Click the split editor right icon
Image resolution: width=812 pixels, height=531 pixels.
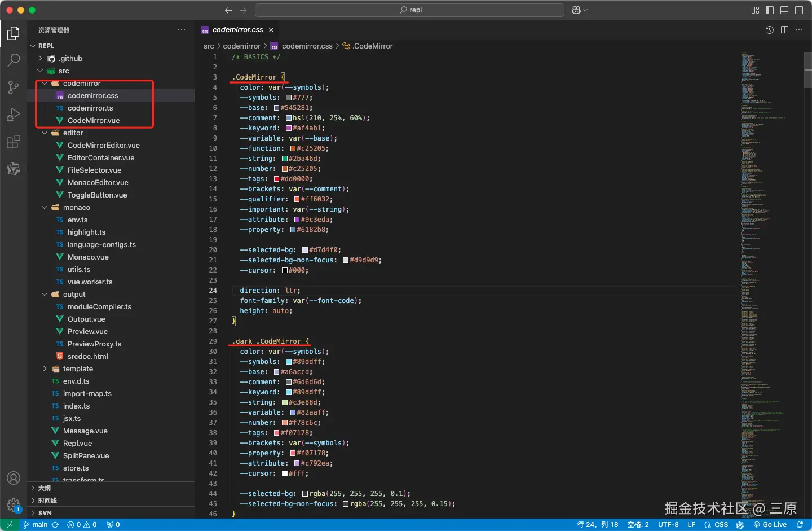click(784, 30)
